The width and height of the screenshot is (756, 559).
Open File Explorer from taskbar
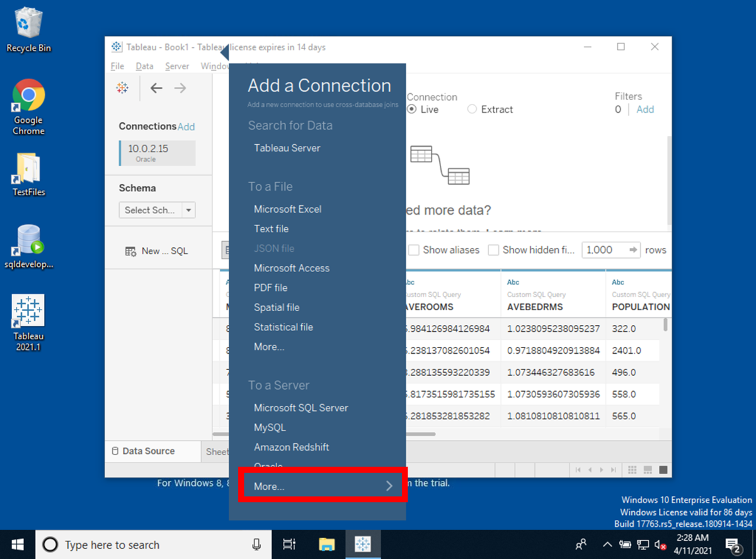[x=326, y=545]
